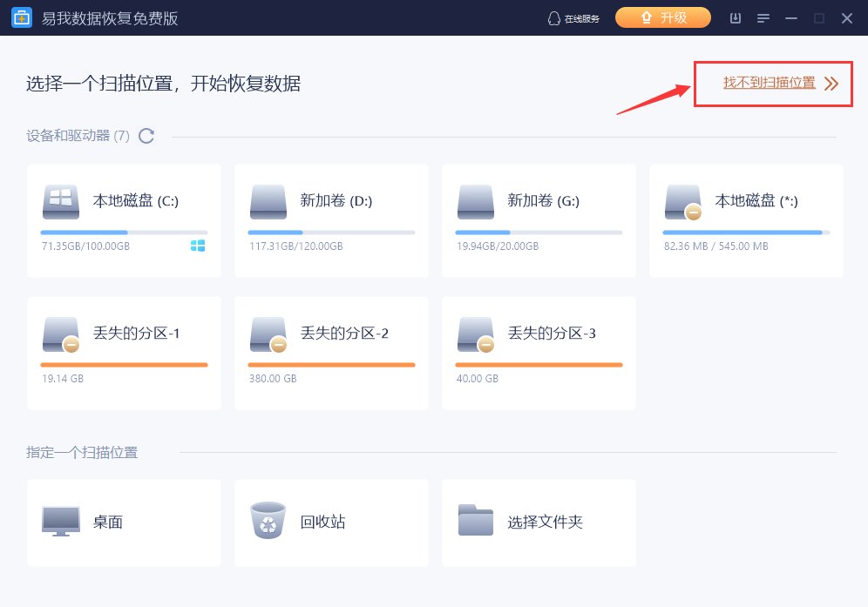Open the hamburger menu in title bar
The width and height of the screenshot is (868, 607).
click(x=763, y=18)
